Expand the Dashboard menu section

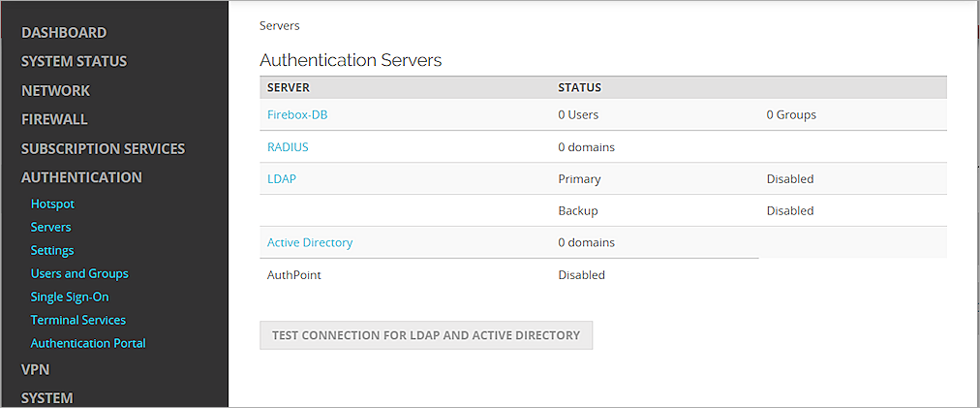pos(64,33)
